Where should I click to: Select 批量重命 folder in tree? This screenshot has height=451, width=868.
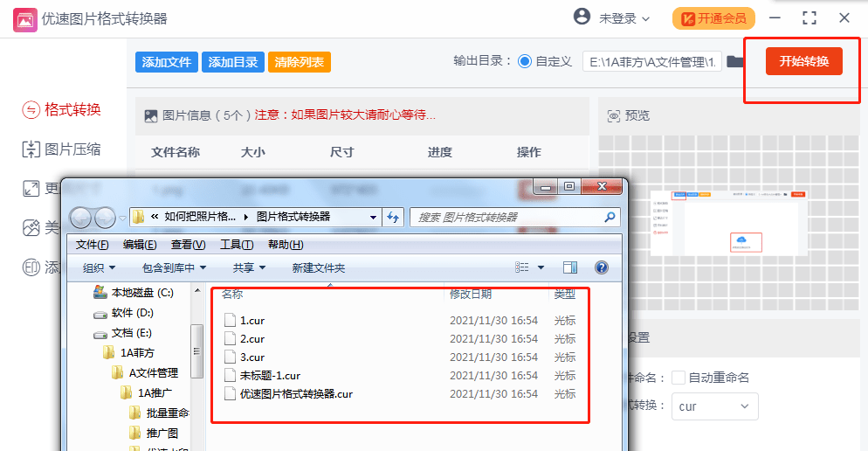pos(159,413)
